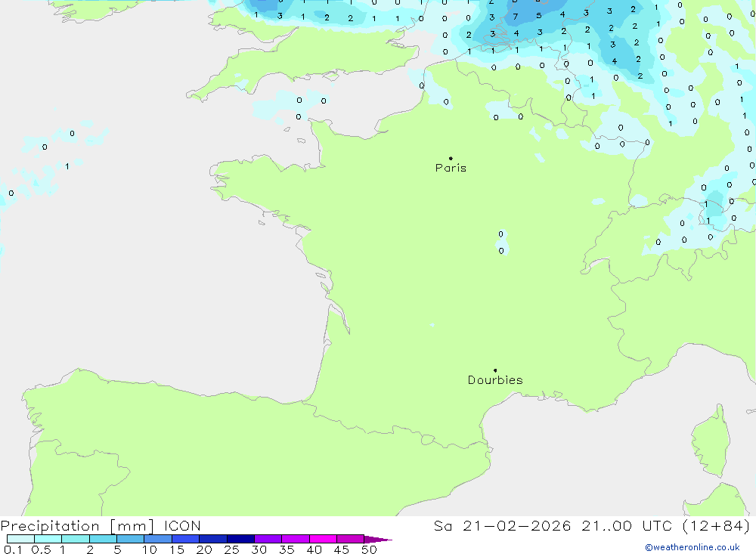Image resolution: width=756 pixels, height=554 pixels.
Task: Select the 15–20 mm legend swatch
Action: click(186, 539)
